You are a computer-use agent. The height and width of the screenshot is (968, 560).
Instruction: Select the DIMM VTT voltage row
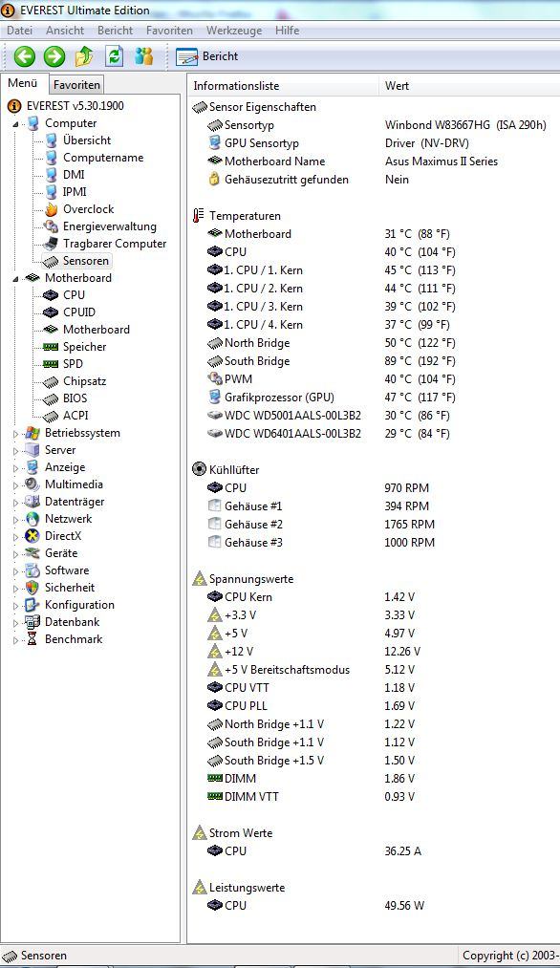click(x=374, y=797)
